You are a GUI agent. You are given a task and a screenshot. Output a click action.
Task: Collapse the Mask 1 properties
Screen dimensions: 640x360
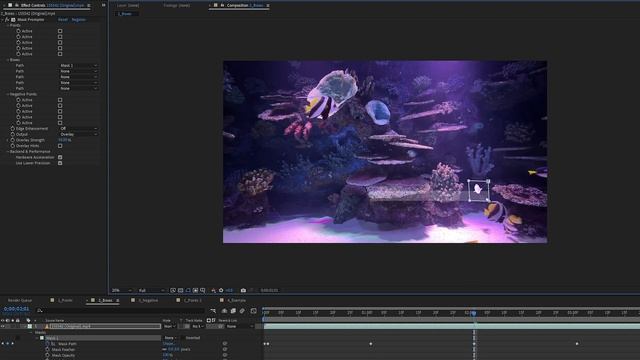[37, 338]
